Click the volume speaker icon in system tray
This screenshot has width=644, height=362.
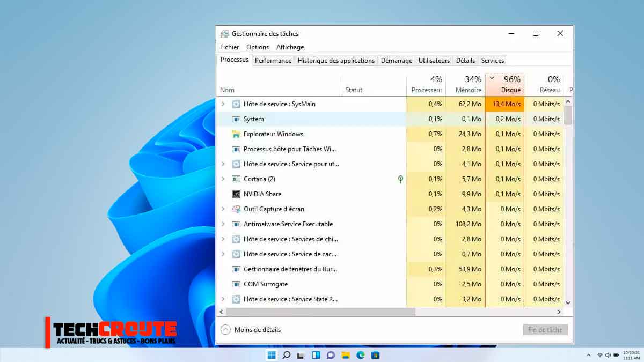608,354
